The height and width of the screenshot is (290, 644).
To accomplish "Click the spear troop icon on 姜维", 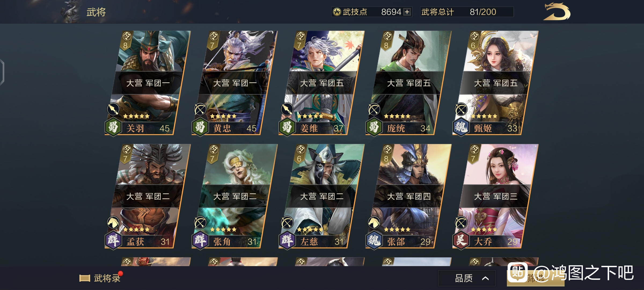I will tap(287, 109).
